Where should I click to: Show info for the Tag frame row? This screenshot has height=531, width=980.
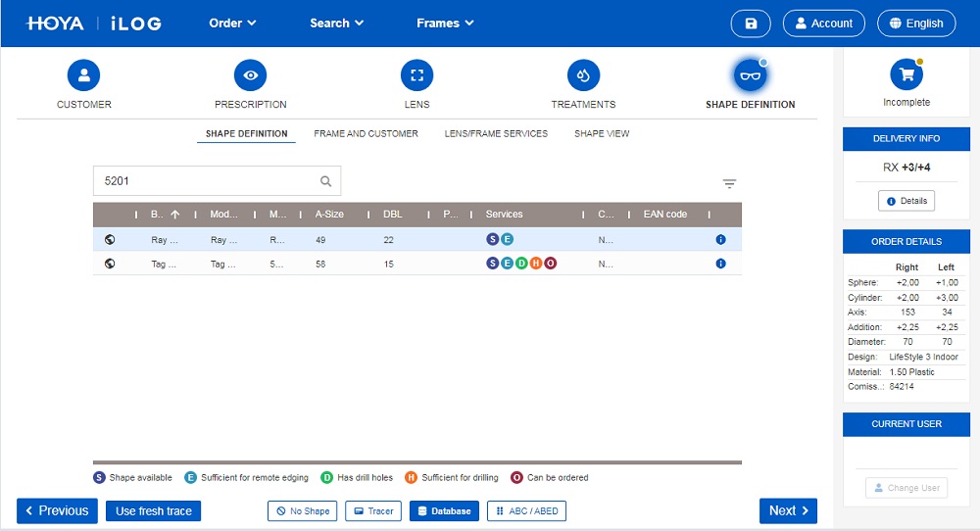(x=720, y=264)
